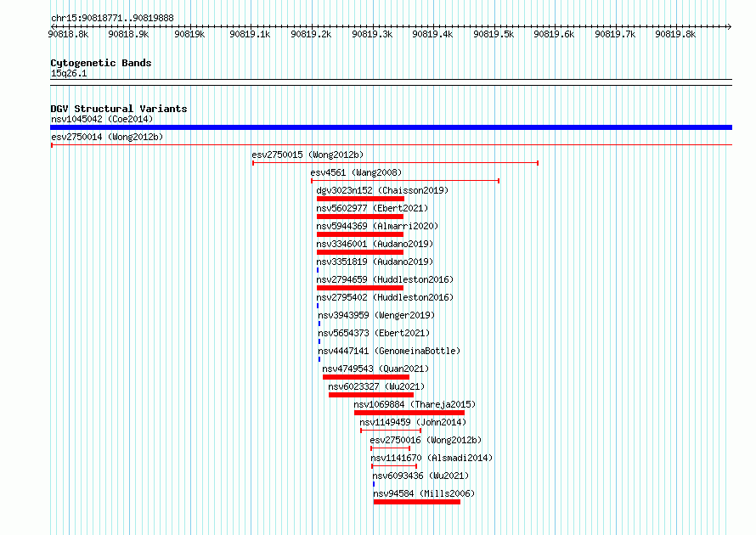The image size is (756, 535).
Task: Click the red bar under nsv5602977
Action: [359, 217]
